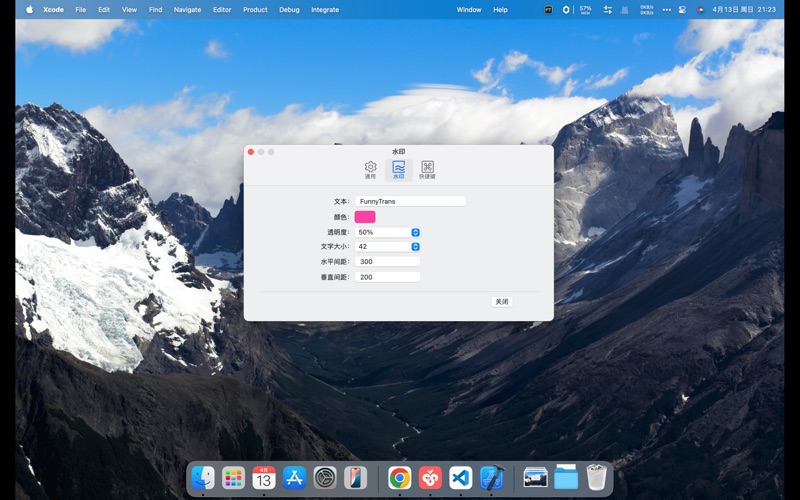Open Control Center in the menu bar
The height and width of the screenshot is (500, 800).
683,9
